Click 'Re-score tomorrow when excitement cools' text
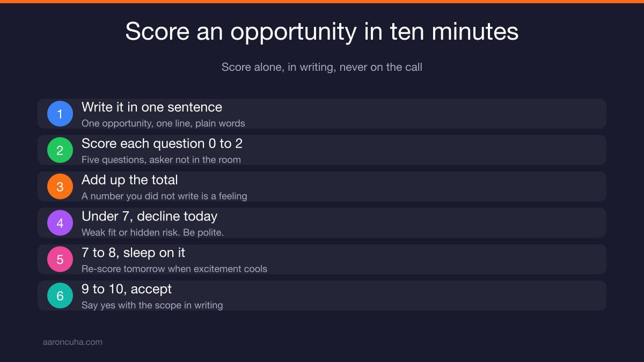Image resolution: width=644 pixels, height=362 pixels. tap(174, 269)
